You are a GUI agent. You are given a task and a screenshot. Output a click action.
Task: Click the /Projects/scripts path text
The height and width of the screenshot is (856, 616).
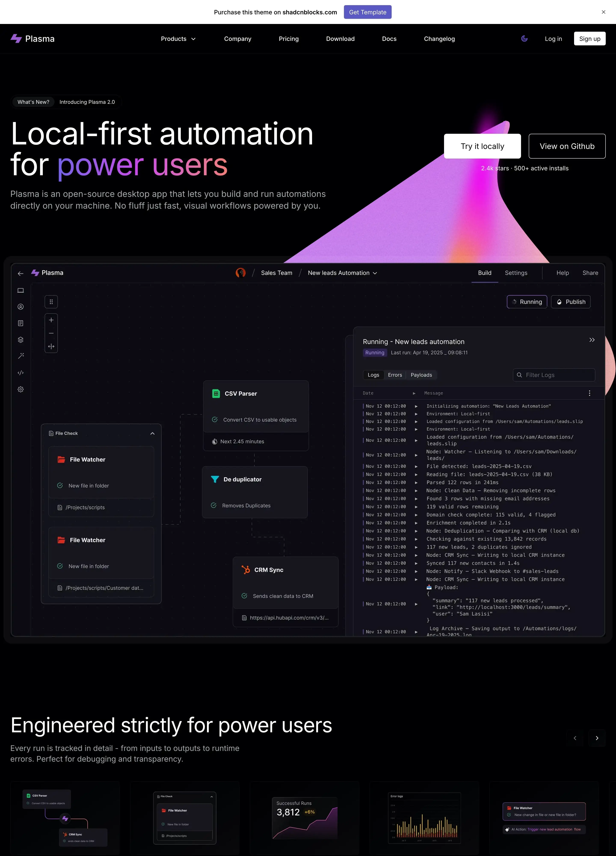click(85, 508)
